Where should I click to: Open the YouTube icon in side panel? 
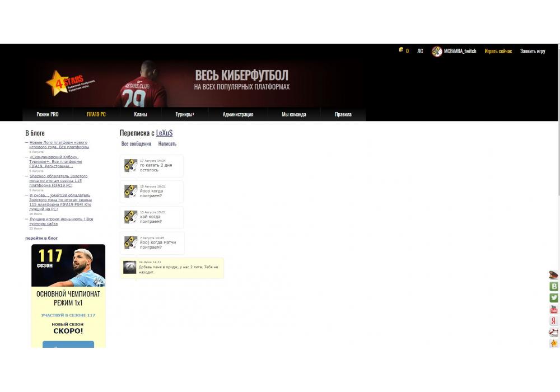point(554,309)
